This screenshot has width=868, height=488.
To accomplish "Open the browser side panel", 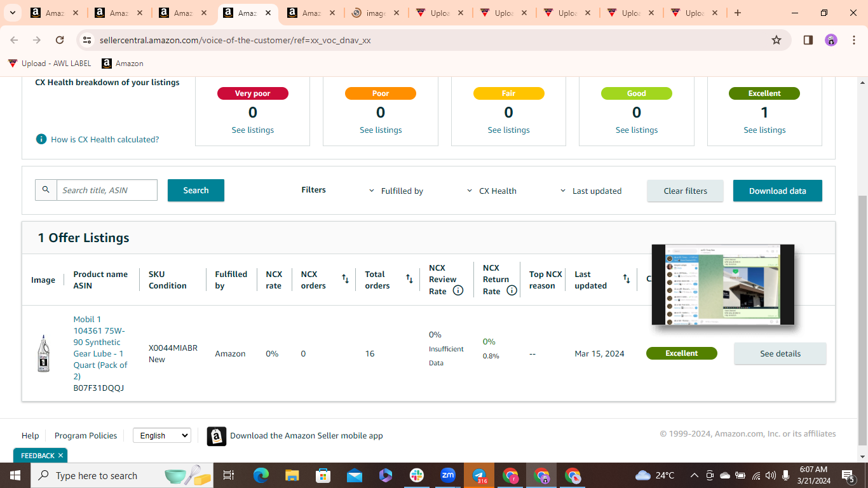I will click(808, 40).
